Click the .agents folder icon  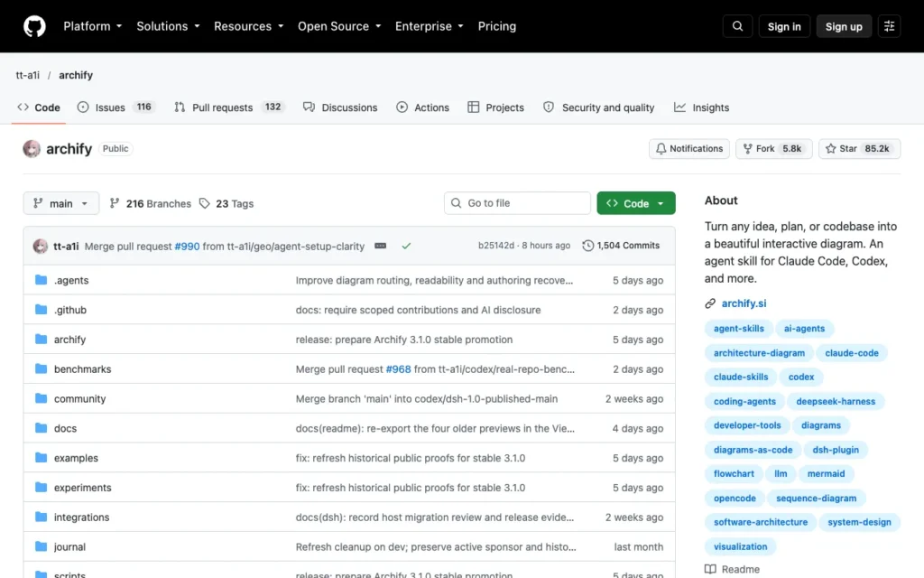(41, 280)
